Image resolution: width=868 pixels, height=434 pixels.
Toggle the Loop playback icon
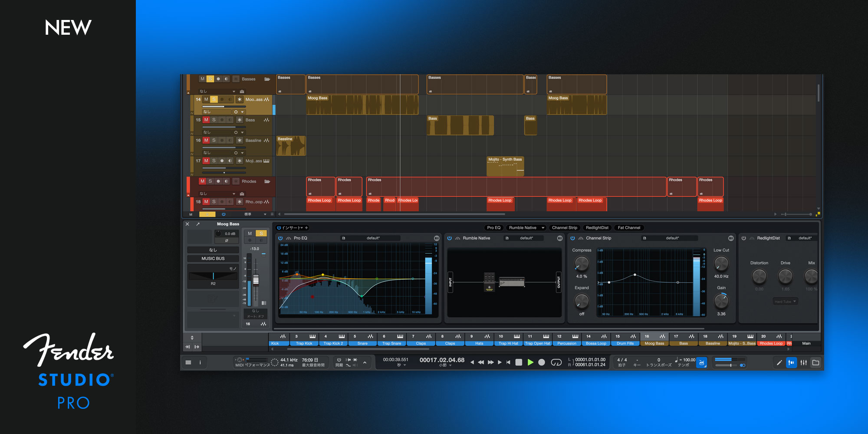tap(556, 362)
